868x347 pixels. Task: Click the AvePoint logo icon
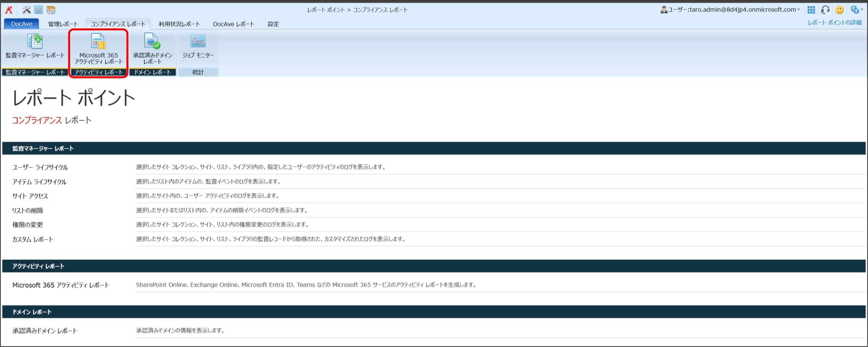9,10
